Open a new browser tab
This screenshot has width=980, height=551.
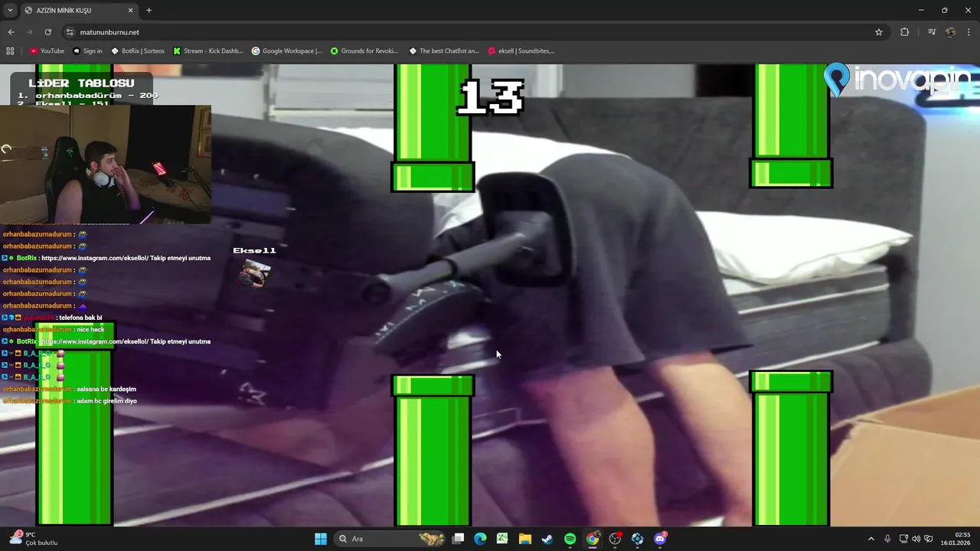tap(149, 10)
